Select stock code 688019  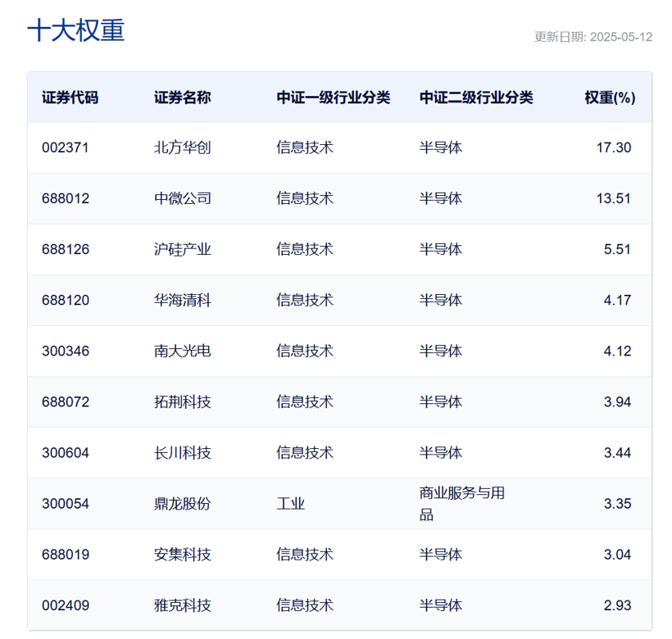pyautogui.click(x=65, y=555)
